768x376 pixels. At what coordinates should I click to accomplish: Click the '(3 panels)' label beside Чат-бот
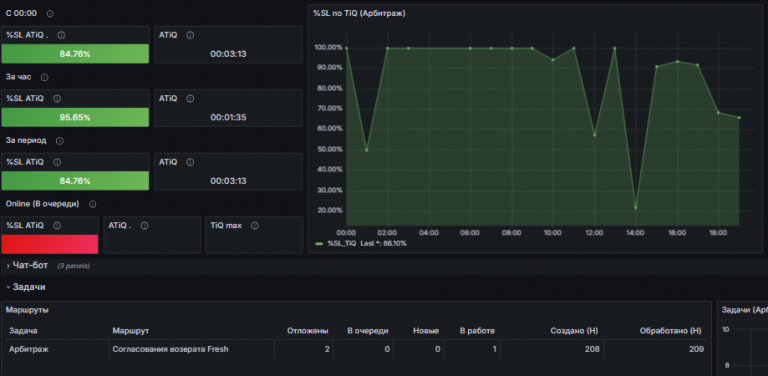click(73, 266)
